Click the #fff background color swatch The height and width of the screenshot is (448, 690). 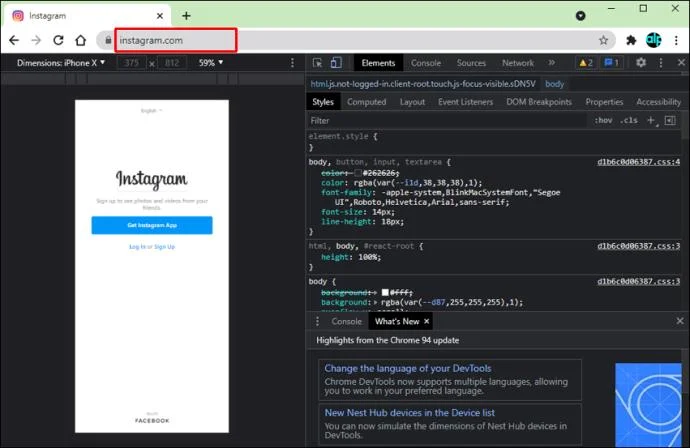coord(385,292)
